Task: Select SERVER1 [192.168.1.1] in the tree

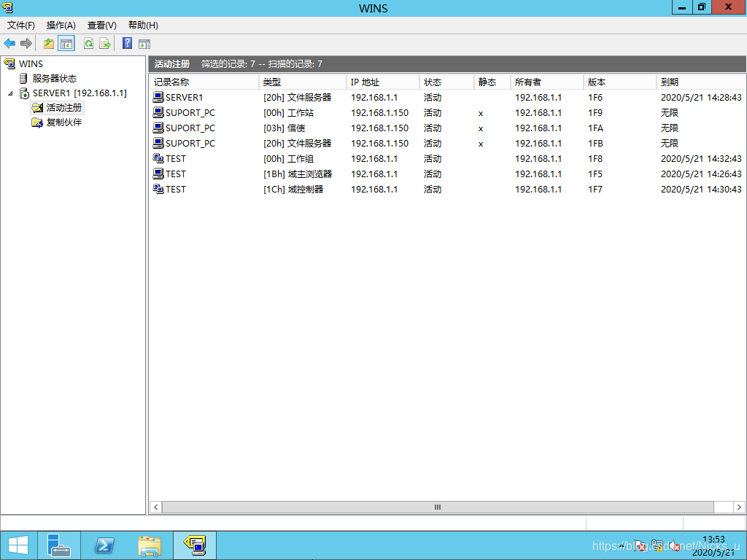Action: click(80, 93)
